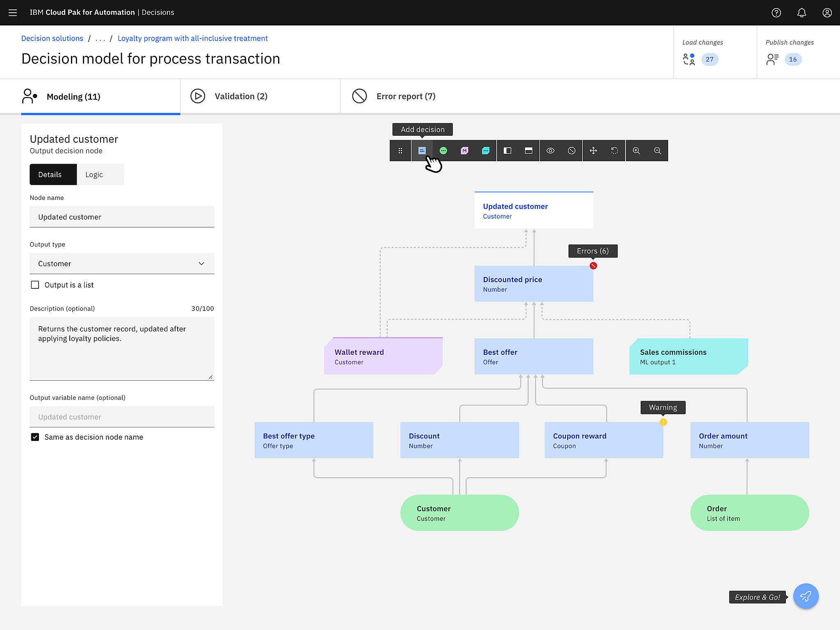The image size is (840, 630).
Task: Open Loyalty program with all-inclusive treatment link
Action: 192,38
